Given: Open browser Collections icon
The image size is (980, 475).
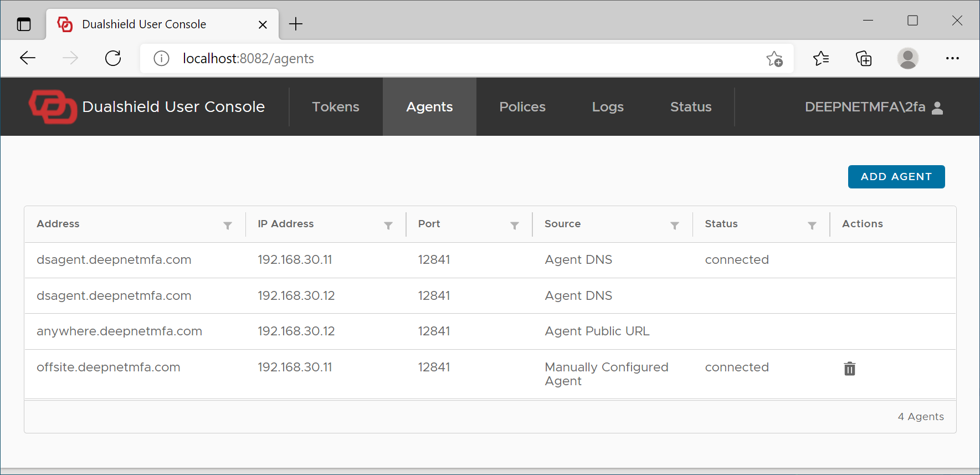Looking at the screenshot, I should coord(864,58).
